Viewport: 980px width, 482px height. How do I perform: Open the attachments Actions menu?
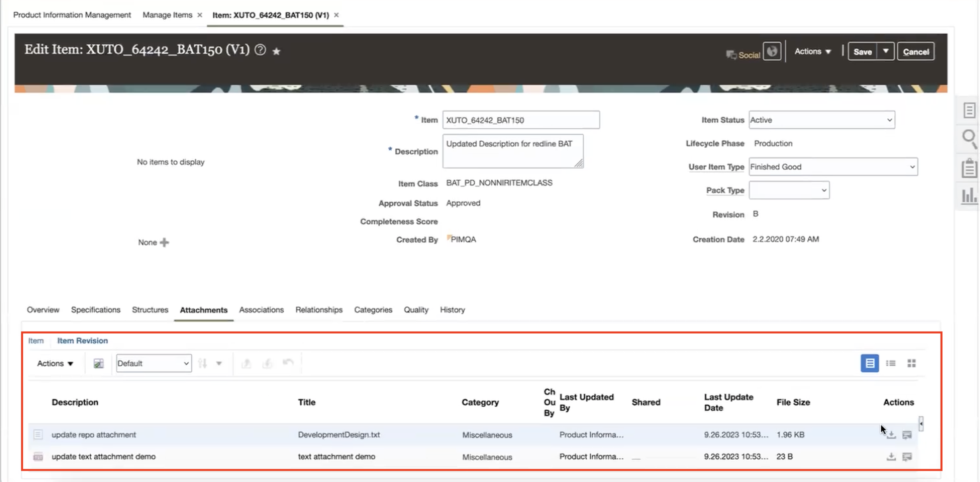[x=55, y=363]
